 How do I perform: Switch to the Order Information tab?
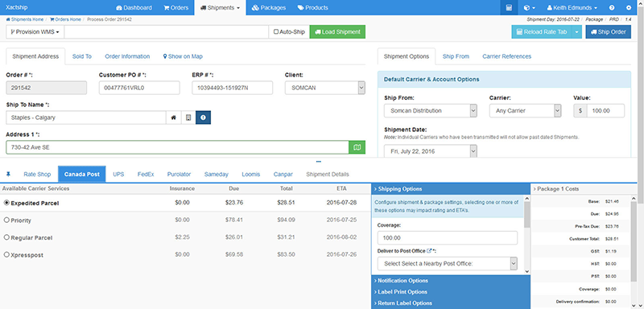127,56
